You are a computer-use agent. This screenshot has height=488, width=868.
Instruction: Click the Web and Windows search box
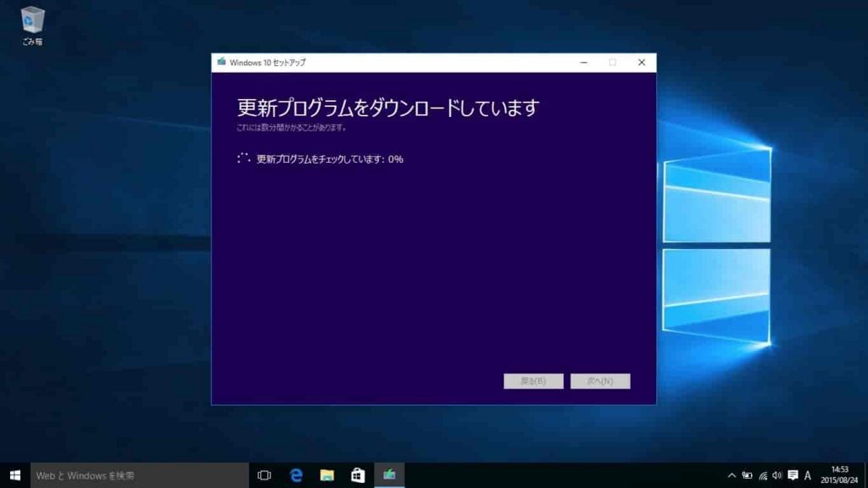140,475
